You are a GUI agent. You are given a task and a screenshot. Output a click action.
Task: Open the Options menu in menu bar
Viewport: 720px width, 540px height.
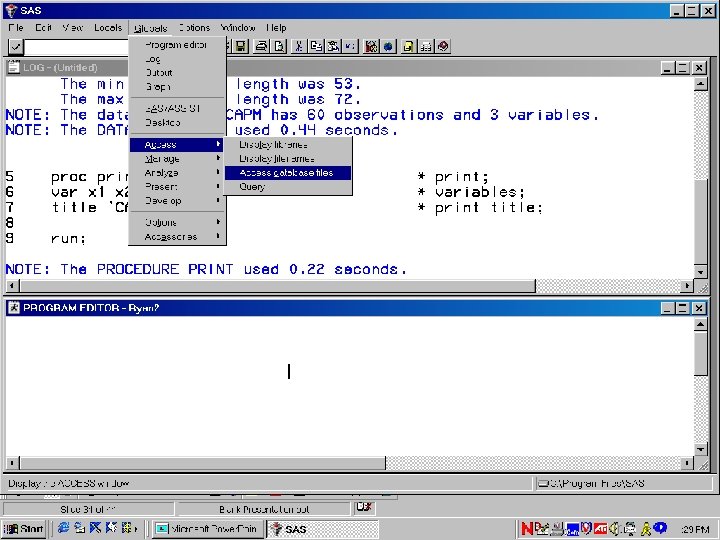tap(195, 28)
